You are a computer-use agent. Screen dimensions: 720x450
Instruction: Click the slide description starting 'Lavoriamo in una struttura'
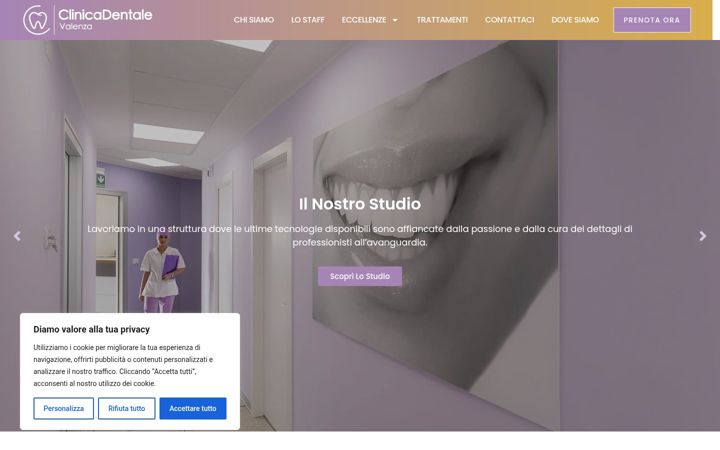click(x=360, y=236)
